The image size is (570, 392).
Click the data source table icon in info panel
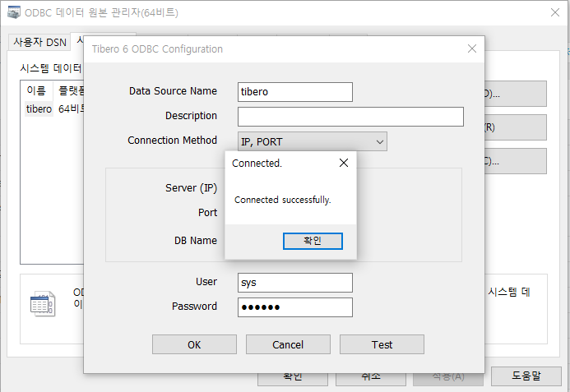[x=43, y=304]
